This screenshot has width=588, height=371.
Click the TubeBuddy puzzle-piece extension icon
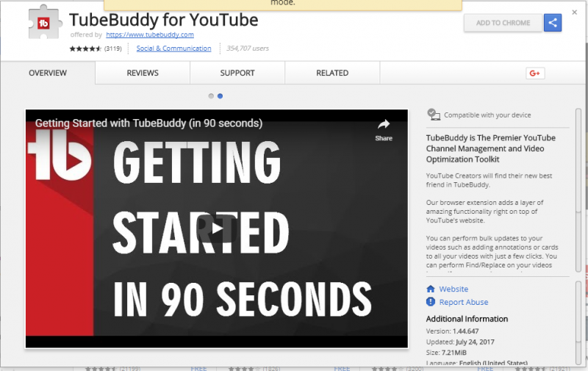(x=44, y=23)
